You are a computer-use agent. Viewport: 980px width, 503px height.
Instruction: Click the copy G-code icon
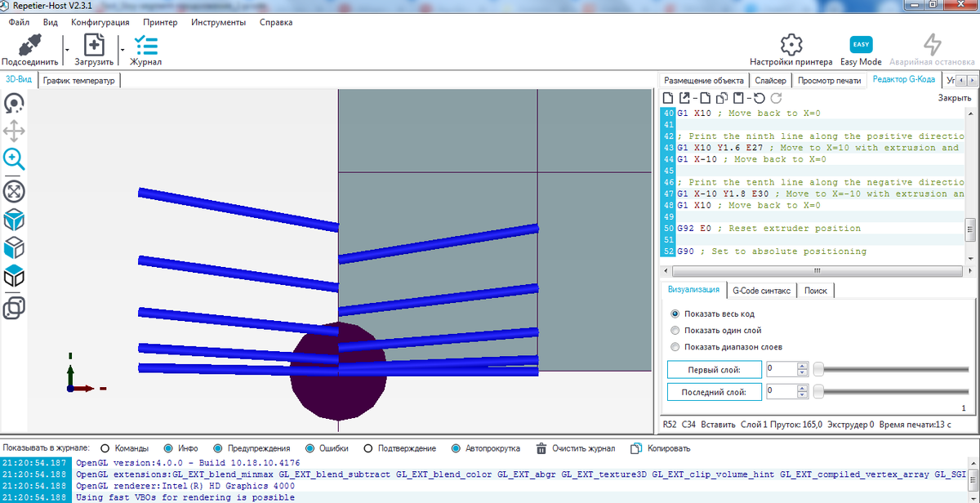(x=721, y=98)
